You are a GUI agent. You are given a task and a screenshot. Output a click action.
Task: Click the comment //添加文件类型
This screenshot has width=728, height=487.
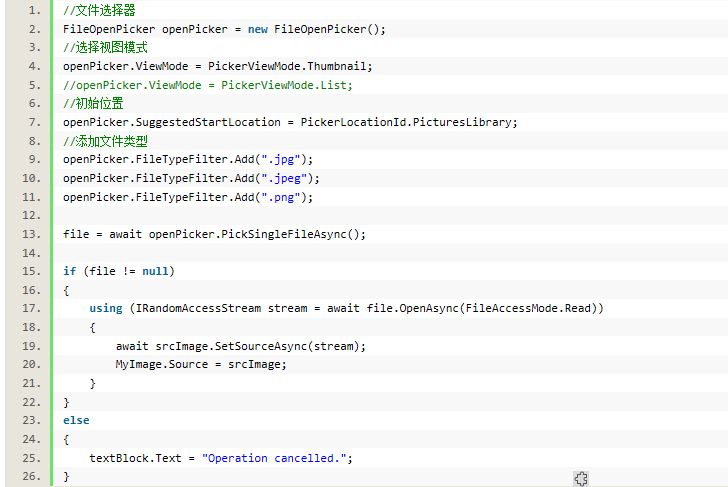coord(105,141)
